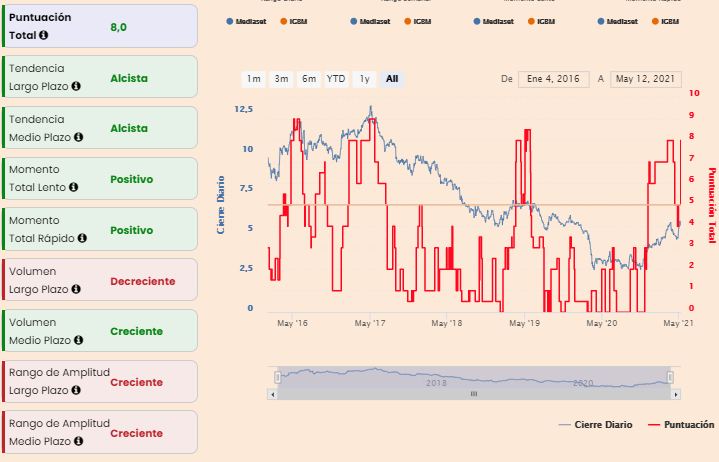This screenshot has height=462, width=719.
Task: Click navigator scrollbar grip handle
Action: pyautogui.click(x=474, y=394)
